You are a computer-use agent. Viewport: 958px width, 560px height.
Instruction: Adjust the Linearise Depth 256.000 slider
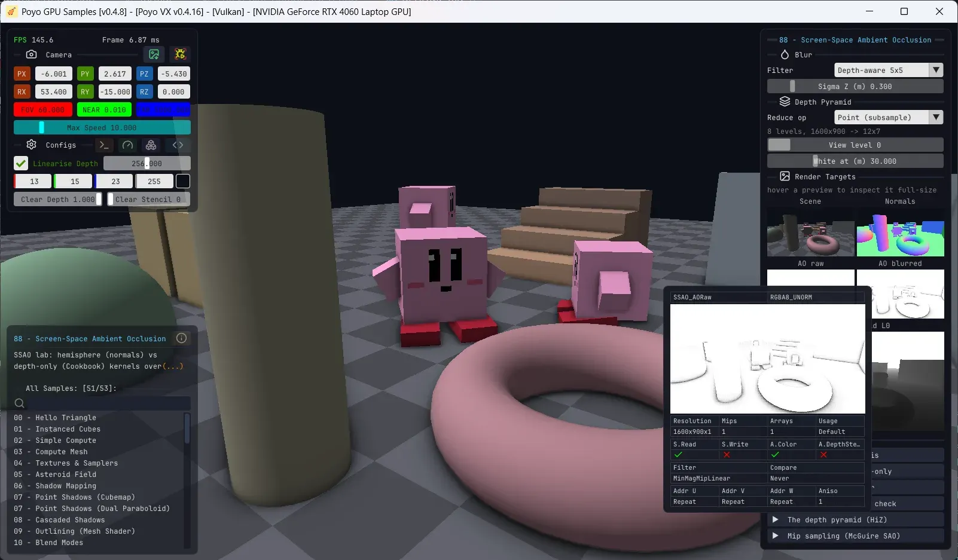(147, 163)
